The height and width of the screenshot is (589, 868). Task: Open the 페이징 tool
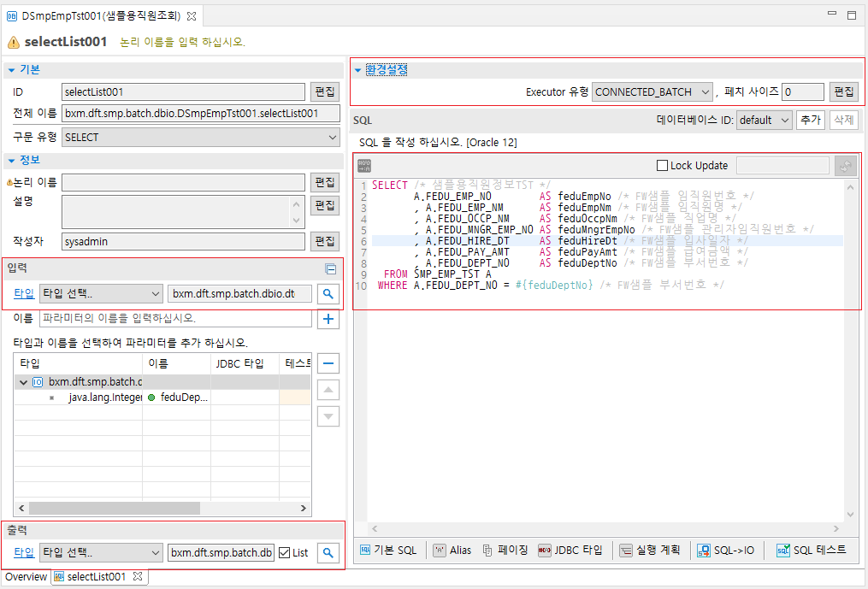[505, 551]
